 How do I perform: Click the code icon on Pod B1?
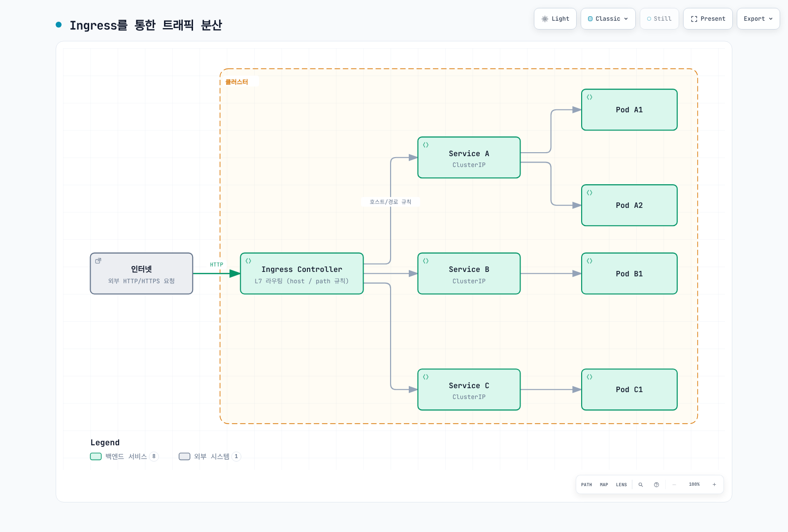590,261
